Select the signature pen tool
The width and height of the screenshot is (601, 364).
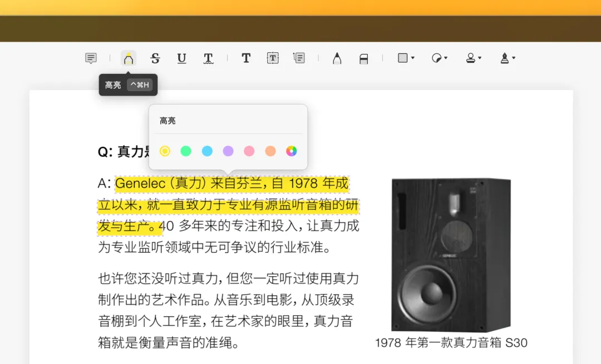tap(505, 58)
